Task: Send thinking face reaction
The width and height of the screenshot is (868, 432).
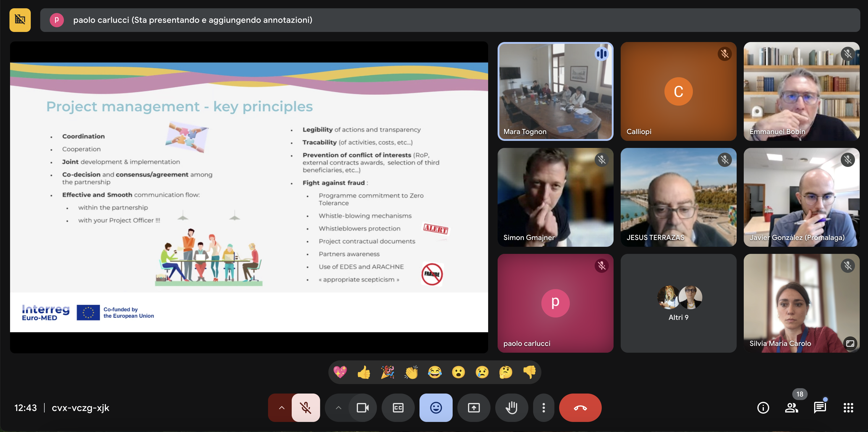Action: [x=506, y=372]
